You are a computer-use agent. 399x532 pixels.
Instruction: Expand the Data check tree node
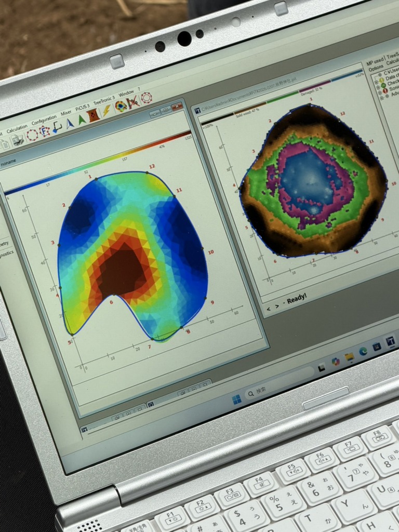(376, 83)
